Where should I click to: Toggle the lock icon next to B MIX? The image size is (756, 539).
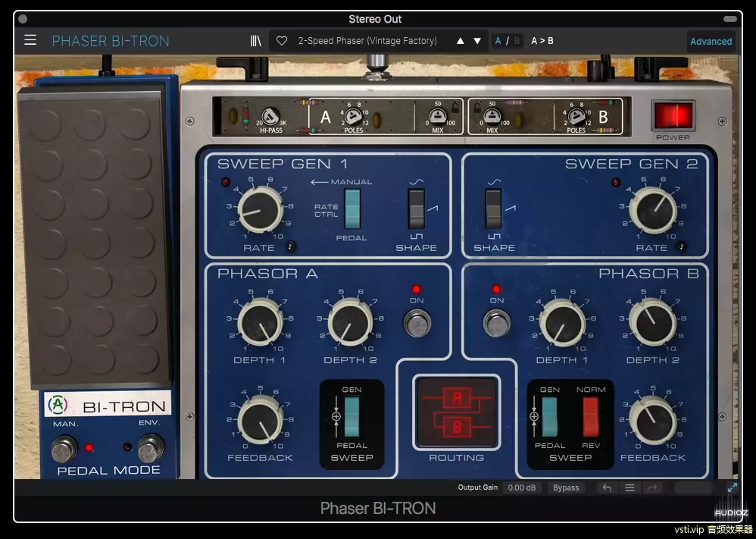[x=476, y=107]
